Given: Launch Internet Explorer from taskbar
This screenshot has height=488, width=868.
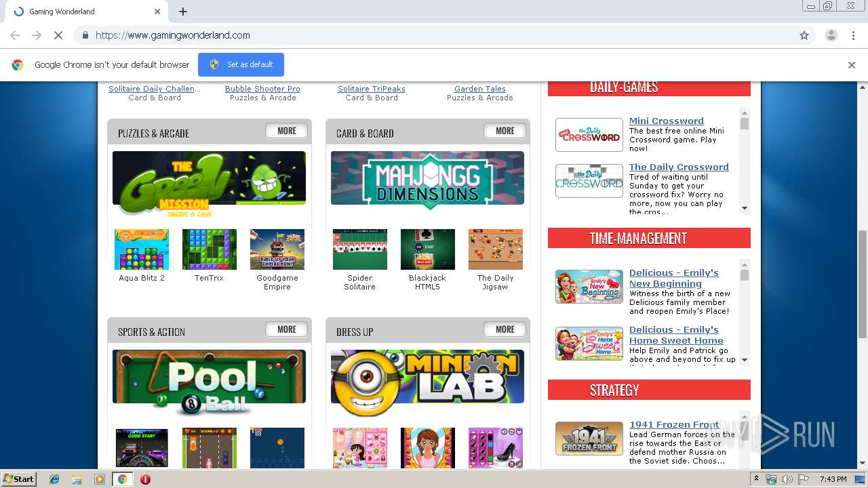Looking at the screenshot, I should click(54, 479).
